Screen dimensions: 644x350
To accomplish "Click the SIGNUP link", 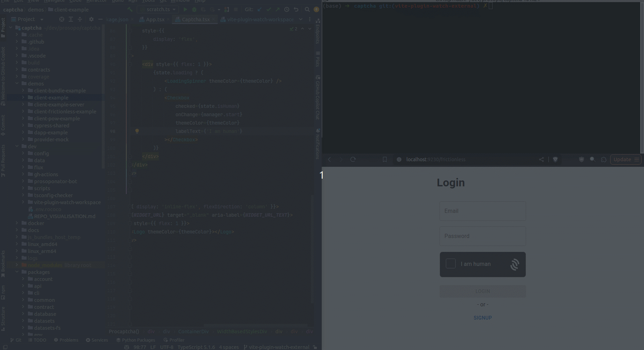I will coord(482,318).
